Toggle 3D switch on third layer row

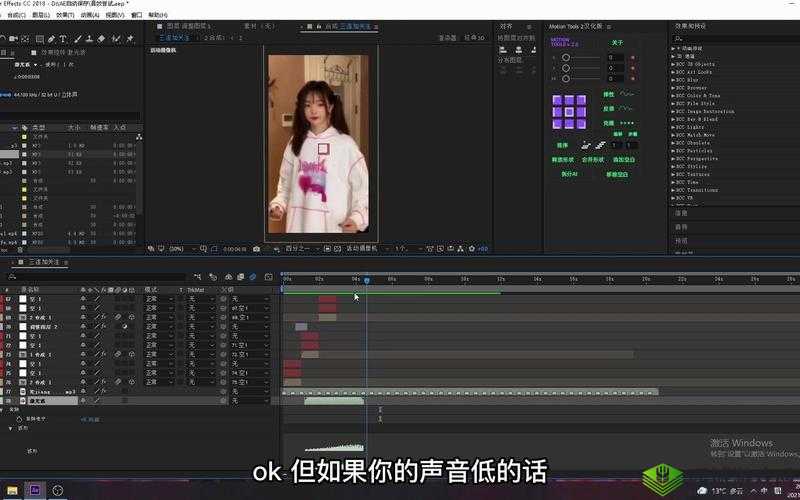point(131,317)
